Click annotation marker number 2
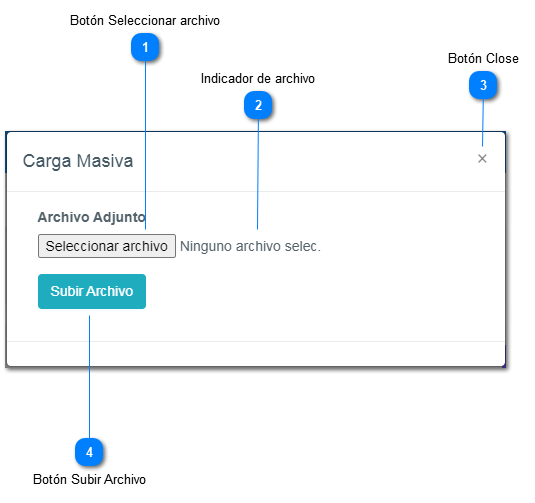 click(x=258, y=105)
